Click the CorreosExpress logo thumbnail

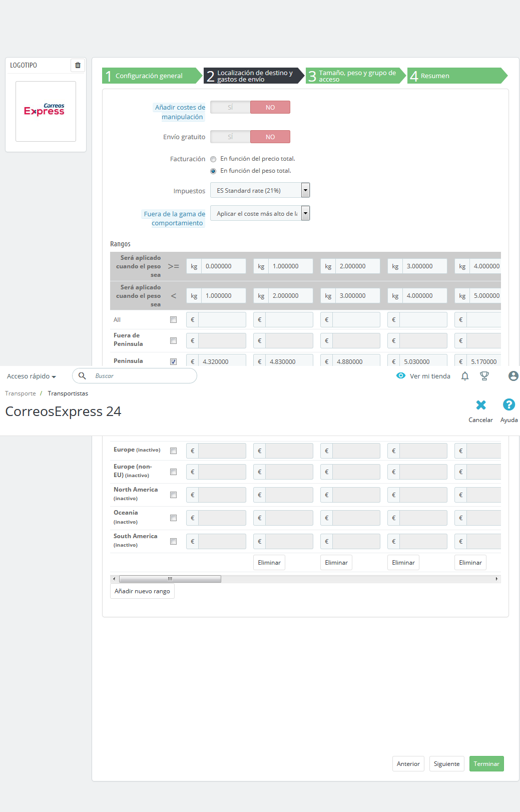[x=46, y=111]
